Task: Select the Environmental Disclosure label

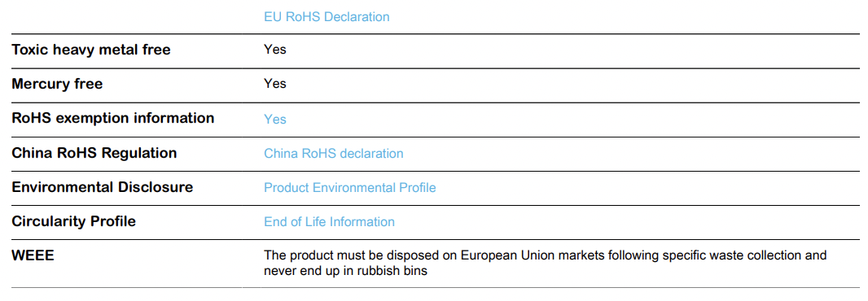Action: point(103,187)
